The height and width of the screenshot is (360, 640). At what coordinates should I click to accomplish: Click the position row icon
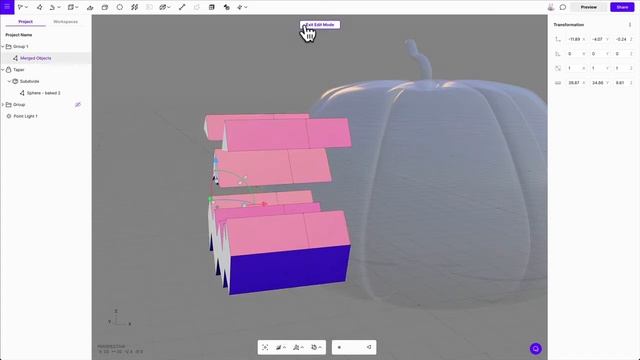click(558, 39)
